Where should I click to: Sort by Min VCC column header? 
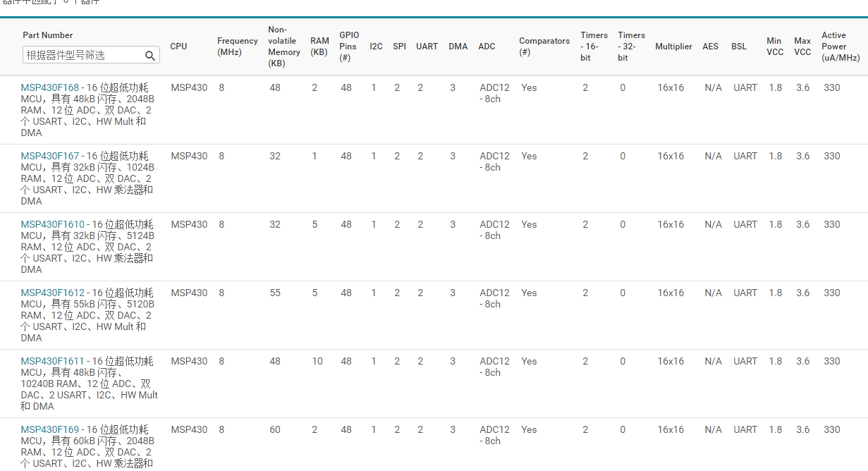coord(774,47)
